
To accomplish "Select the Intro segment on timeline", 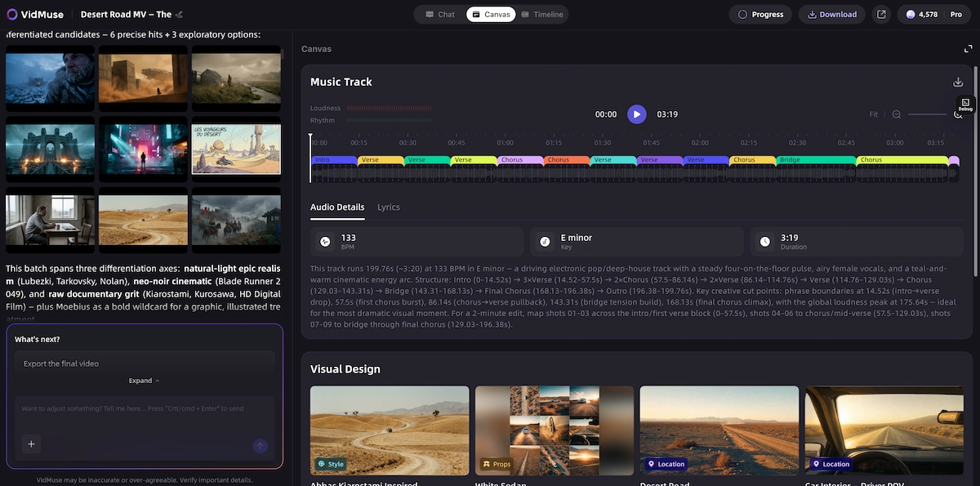I will [335, 160].
